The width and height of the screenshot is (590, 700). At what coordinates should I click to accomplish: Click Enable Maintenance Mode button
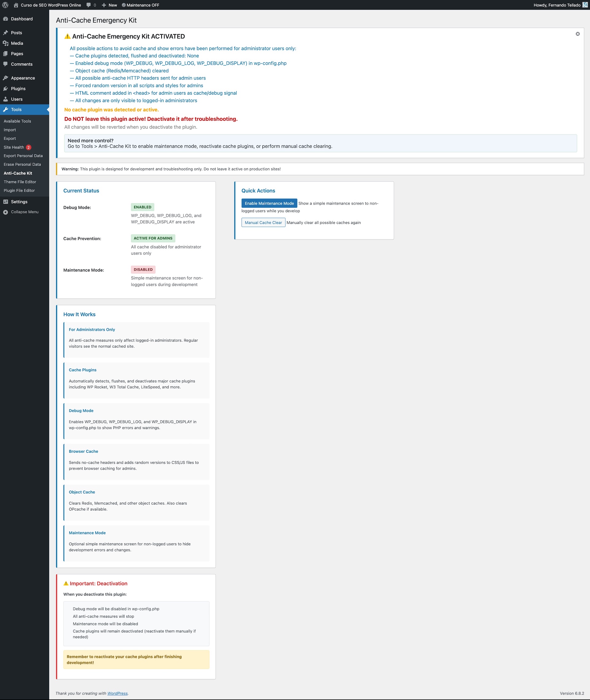(269, 203)
